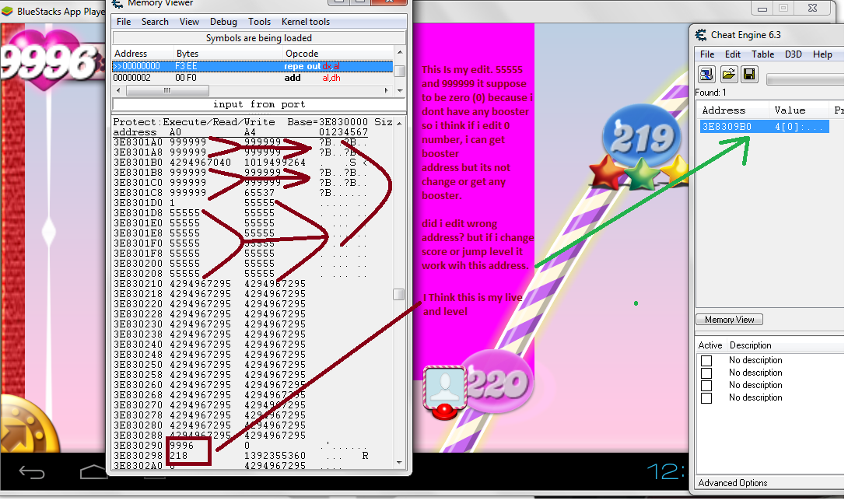848x504 pixels.
Task: Click Opcode column header in disassembler
Action: [302, 54]
